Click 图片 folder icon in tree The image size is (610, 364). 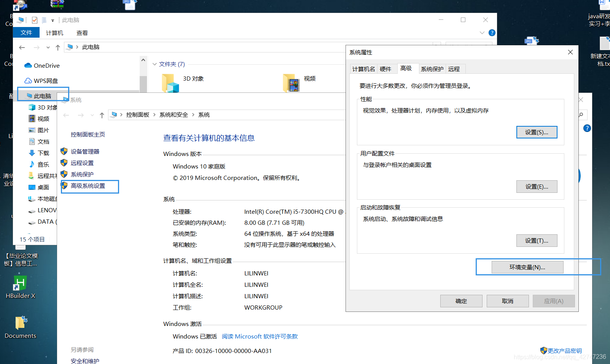pos(32,130)
